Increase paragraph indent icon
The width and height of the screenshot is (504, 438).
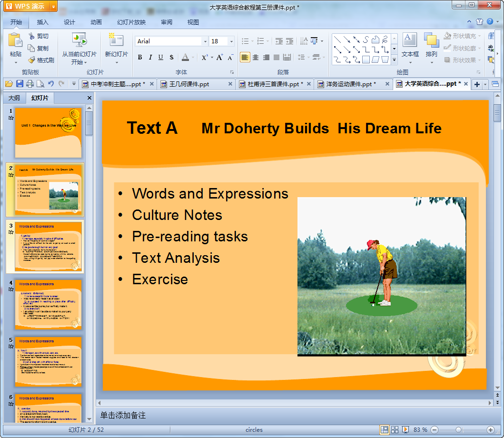point(290,41)
